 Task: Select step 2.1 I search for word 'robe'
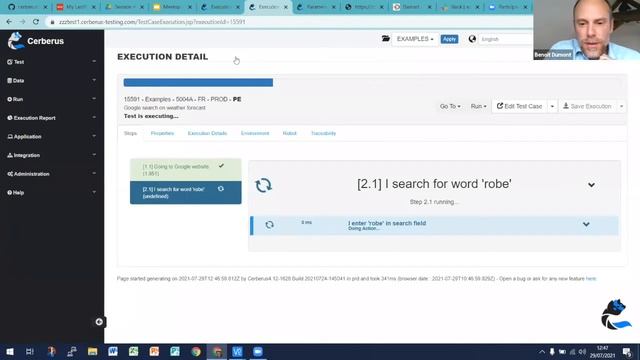tap(186, 193)
